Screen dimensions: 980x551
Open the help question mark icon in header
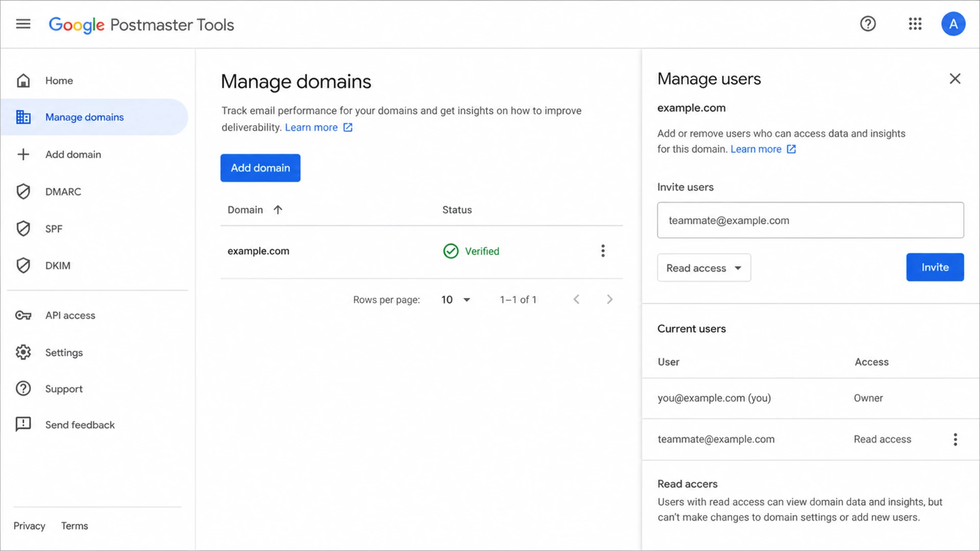tap(868, 24)
